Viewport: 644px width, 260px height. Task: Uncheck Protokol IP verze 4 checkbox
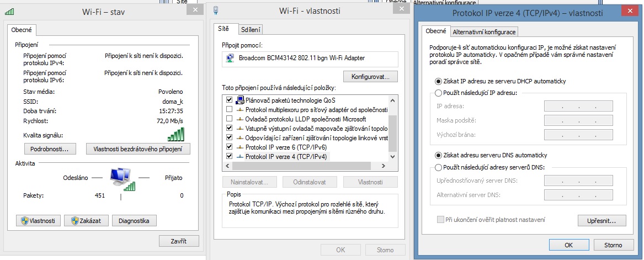tap(229, 156)
